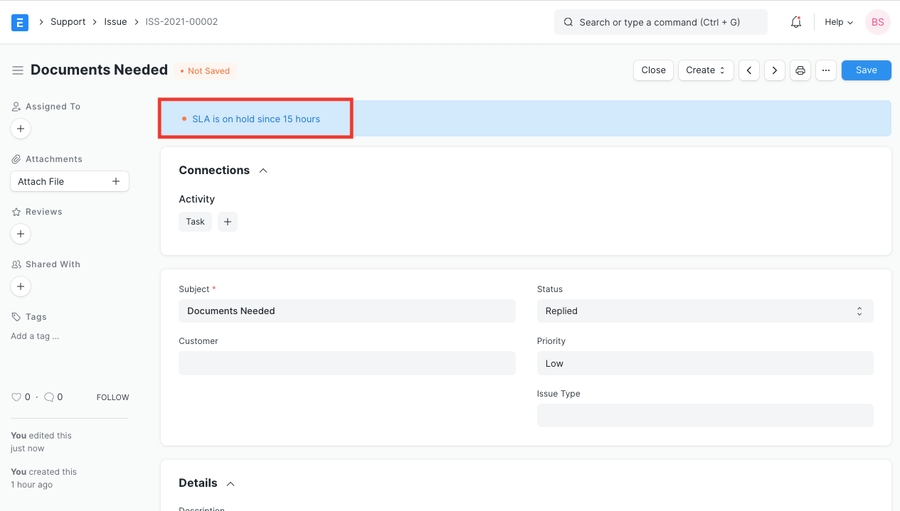Go to next document arrow
The height and width of the screenshot is (511, 900).
pyautogui.click(x=774, y=71)
